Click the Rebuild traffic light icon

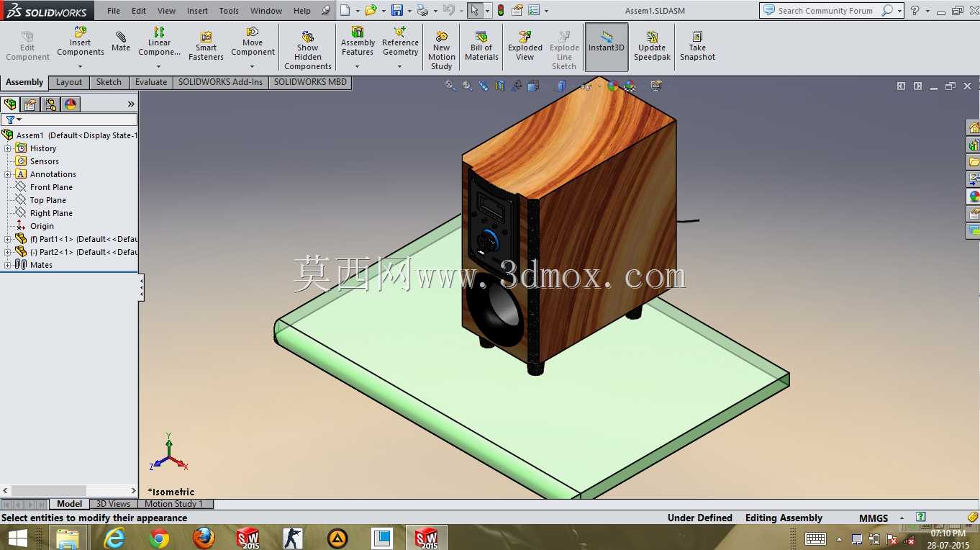[501, 10]
